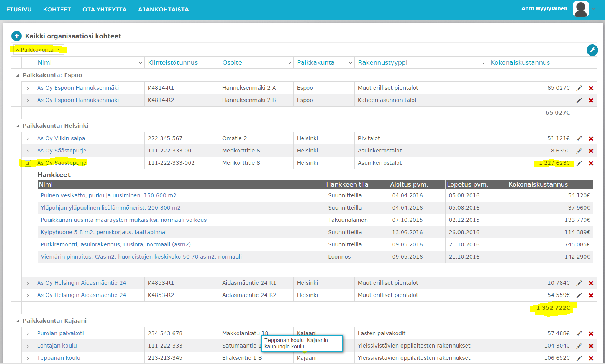Open the Lohtajan koulu property link

coord(57,346)
